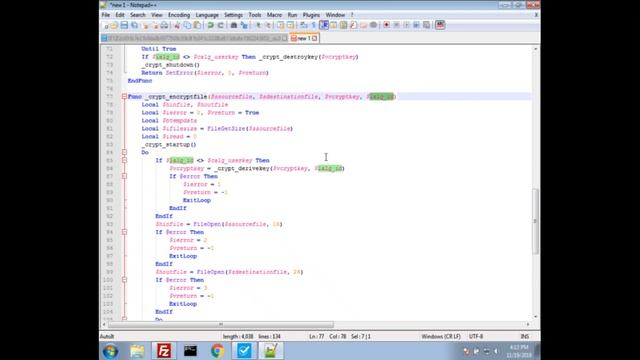
Task: Click the Playback macro icon
Action: [406, 25]
